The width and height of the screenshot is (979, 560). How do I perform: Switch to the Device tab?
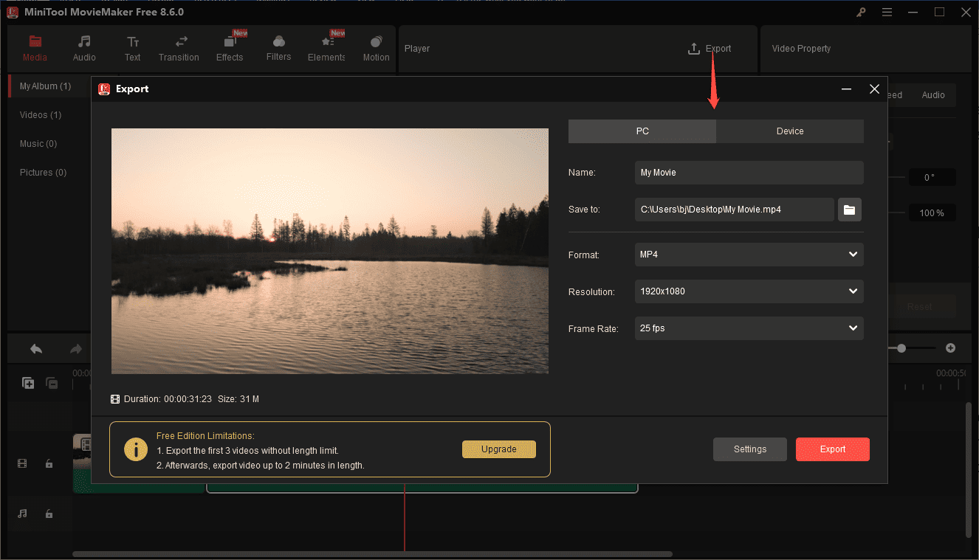coord(790,131)
